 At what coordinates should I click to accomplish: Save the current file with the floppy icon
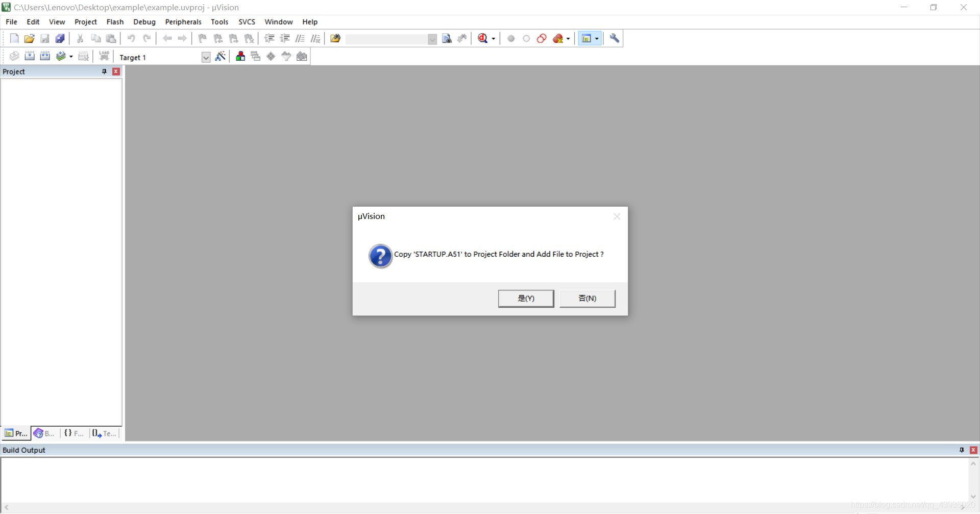45,38
